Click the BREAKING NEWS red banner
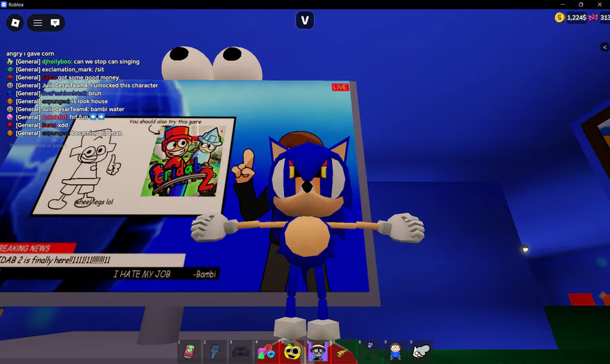Image resolution: width=610 pixels, height=364 pixels. 37,248
